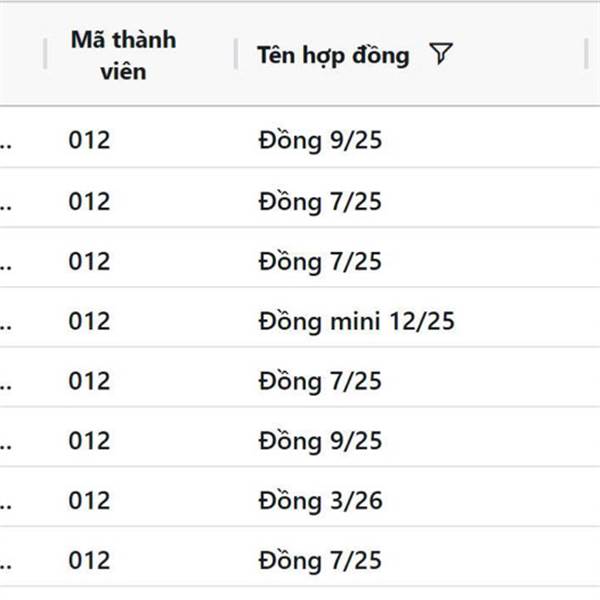
Task: Click member code 012 in the topmost row
Action: pyautogui.click(x=90, y=140)
